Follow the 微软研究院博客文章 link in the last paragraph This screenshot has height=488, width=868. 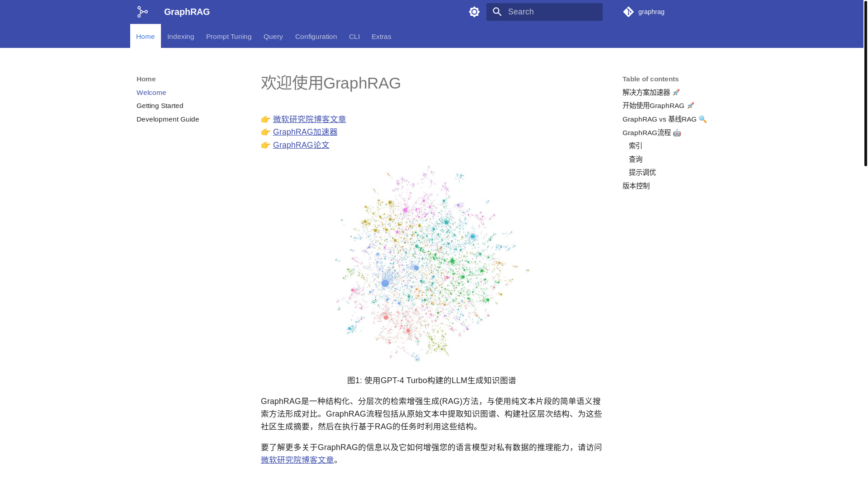point(297,460)
